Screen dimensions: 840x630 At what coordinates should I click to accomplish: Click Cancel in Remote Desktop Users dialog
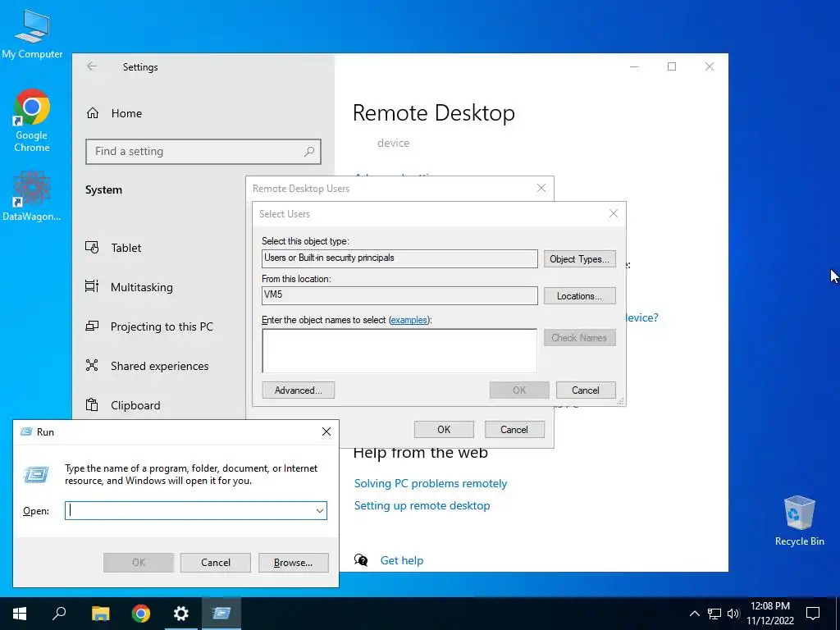(x=514, y=430)
